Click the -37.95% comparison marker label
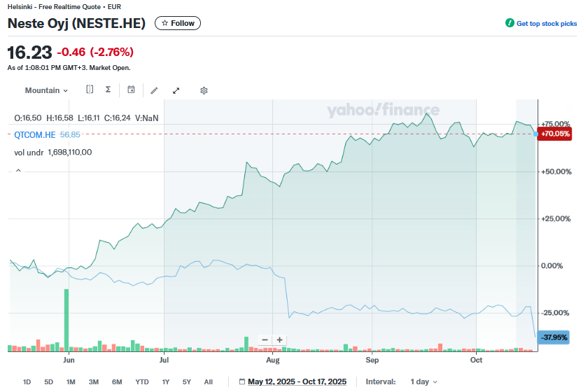 click(x=553, y=337)
